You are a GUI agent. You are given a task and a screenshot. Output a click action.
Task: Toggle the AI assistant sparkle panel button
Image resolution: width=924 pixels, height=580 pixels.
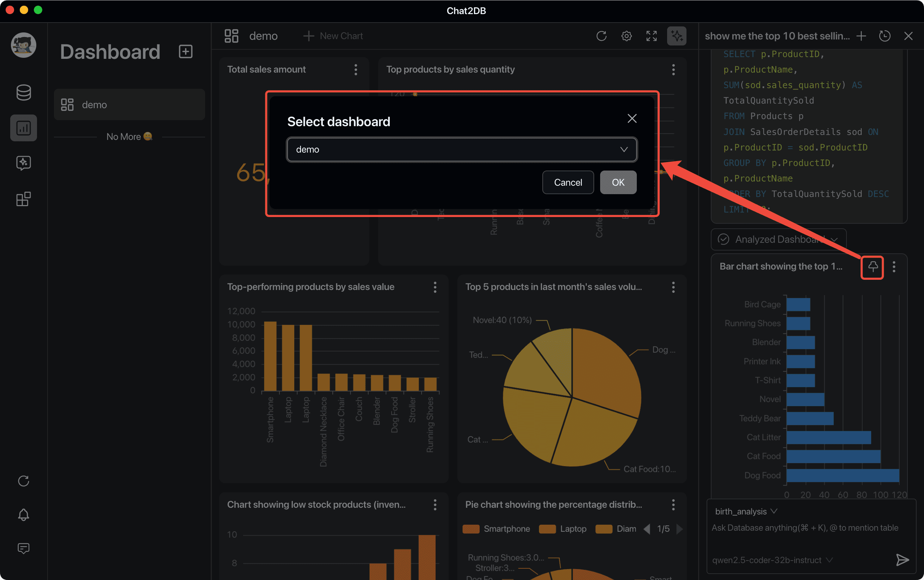click(677, 36)
